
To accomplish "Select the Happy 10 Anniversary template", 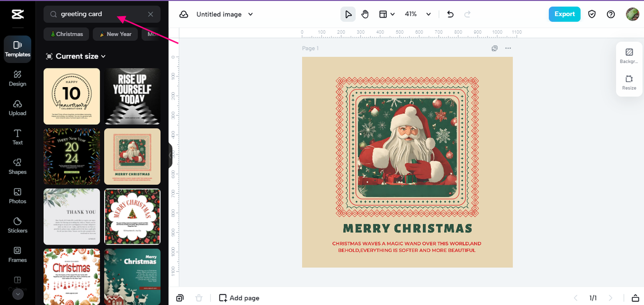I will 72,96.
